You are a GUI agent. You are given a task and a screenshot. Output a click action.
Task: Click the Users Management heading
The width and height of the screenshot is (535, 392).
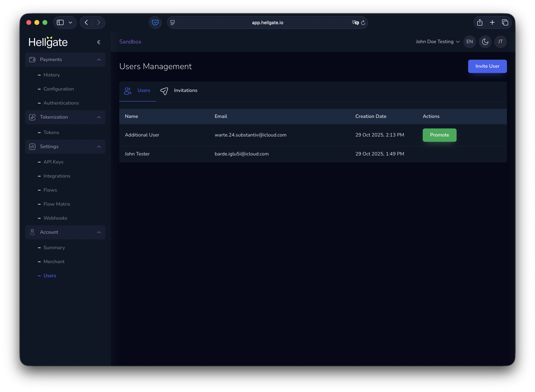155,67
